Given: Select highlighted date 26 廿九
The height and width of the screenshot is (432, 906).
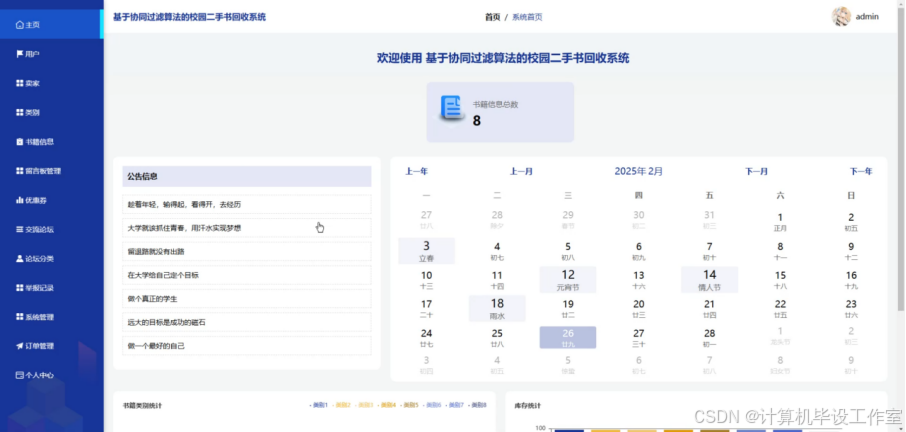Looking at the screenshot, I should (x=568, y=337).
